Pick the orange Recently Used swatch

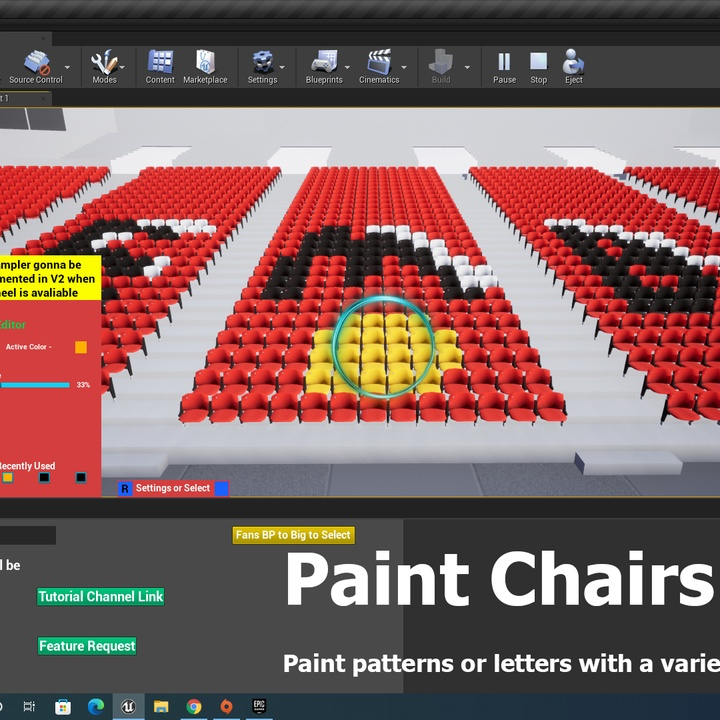click(7, 478)
